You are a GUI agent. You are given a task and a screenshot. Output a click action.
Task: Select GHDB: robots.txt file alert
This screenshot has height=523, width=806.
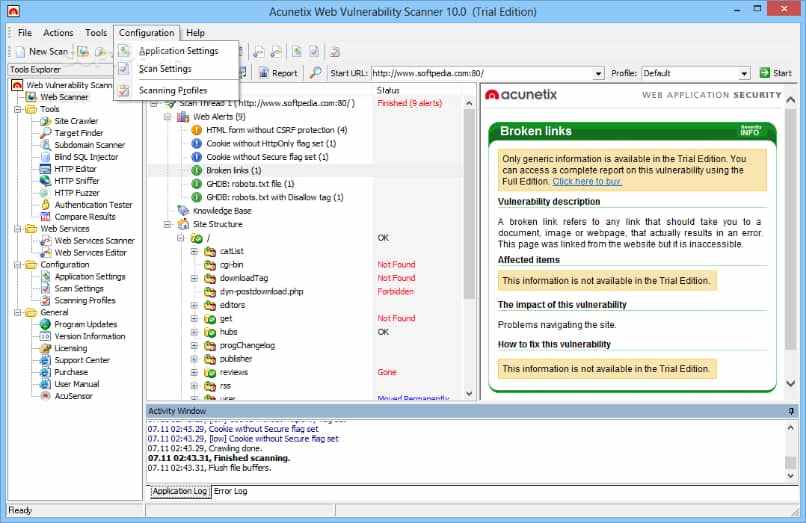[250, 184]
